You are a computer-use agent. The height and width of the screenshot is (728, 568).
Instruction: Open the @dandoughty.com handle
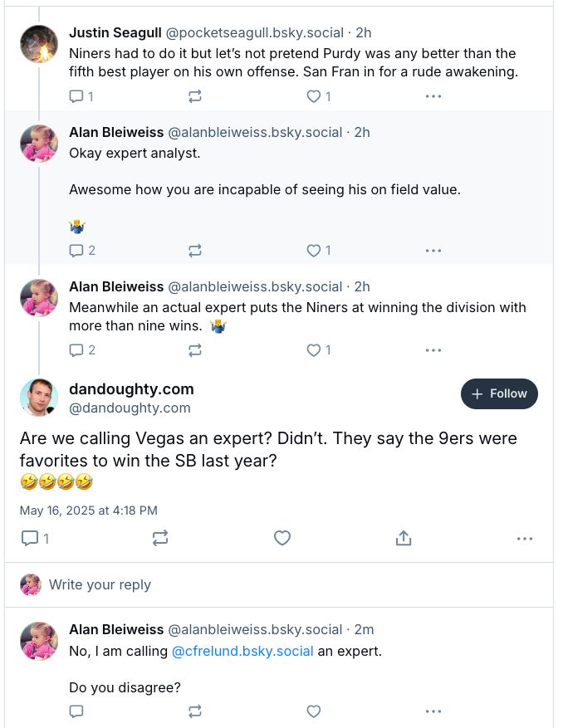[x=130, y=408]
